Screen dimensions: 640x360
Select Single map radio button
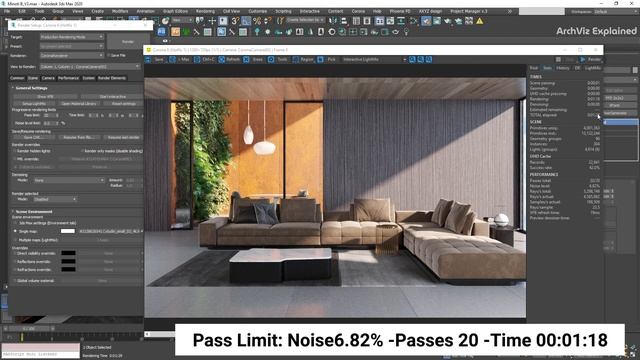(15, 231)
